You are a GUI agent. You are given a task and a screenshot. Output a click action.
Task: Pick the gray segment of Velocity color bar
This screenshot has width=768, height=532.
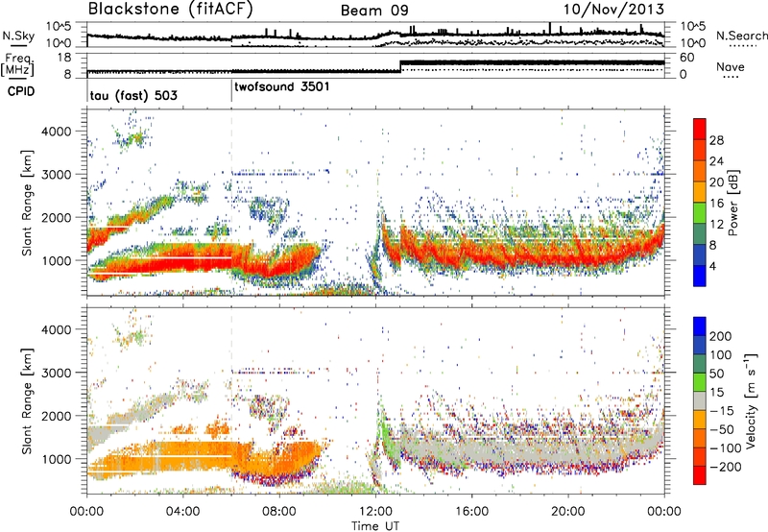pos(700,400)
